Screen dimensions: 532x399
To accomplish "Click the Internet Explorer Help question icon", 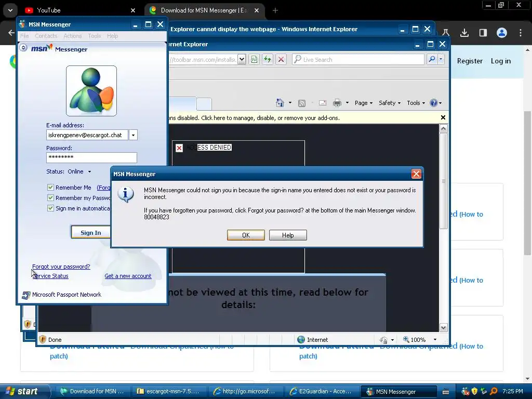I will pyautogui.click(x=434, y=103).
